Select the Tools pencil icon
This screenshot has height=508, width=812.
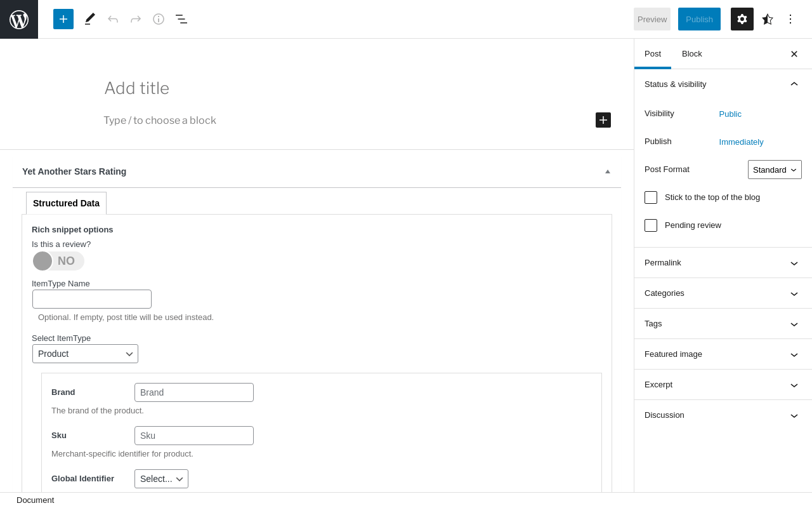(x=90, y=19)
